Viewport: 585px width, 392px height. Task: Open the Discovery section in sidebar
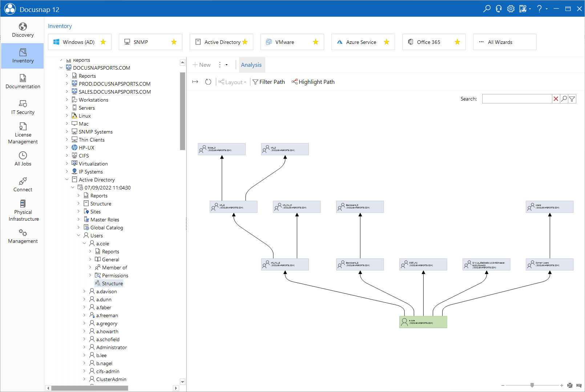[x=23, y=30]
